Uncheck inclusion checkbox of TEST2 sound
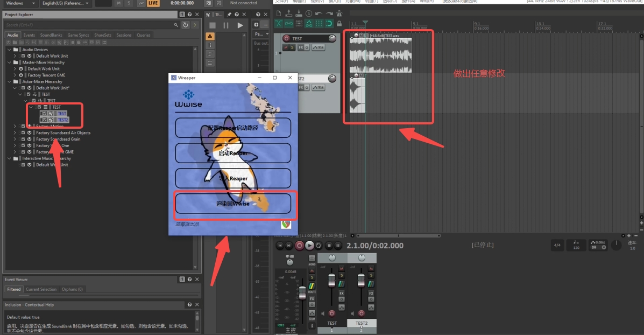This screenshot has width=644, height=335. pos(45,120)
